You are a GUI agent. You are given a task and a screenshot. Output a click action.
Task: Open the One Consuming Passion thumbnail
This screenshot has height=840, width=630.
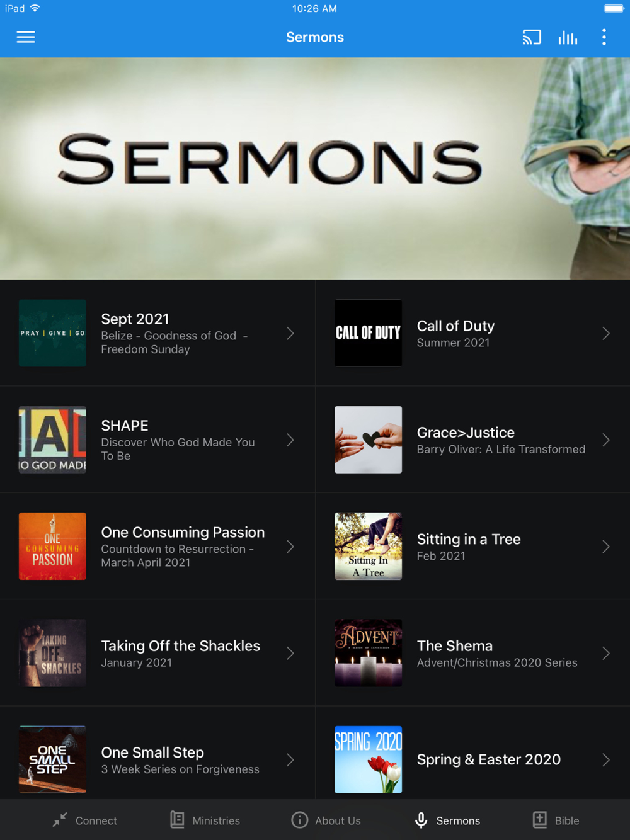[53, 547]
